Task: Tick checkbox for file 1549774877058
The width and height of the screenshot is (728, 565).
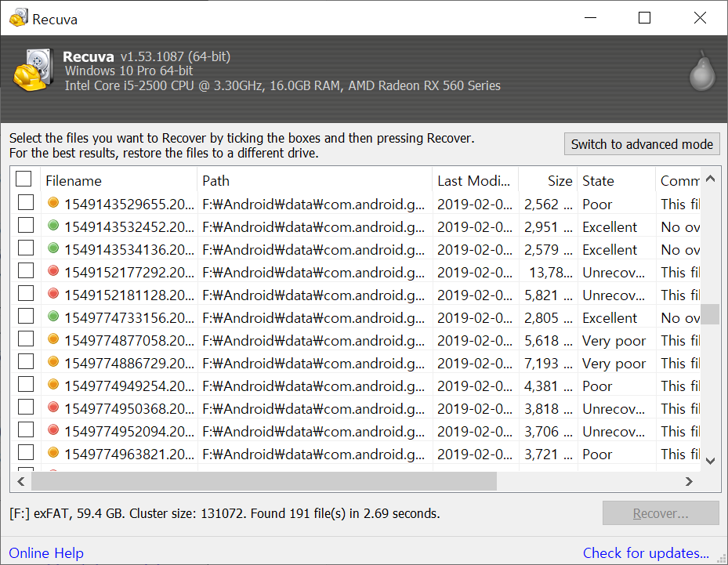Action: click(26, 339)
